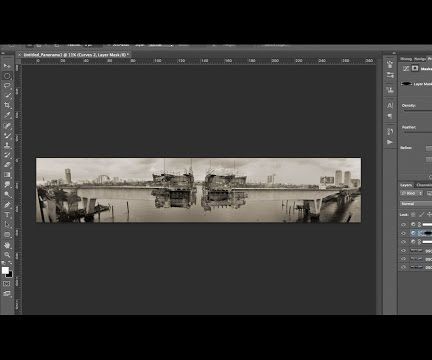
Task: Open the Normal blend mode dropdown
Action: point(416,204)
